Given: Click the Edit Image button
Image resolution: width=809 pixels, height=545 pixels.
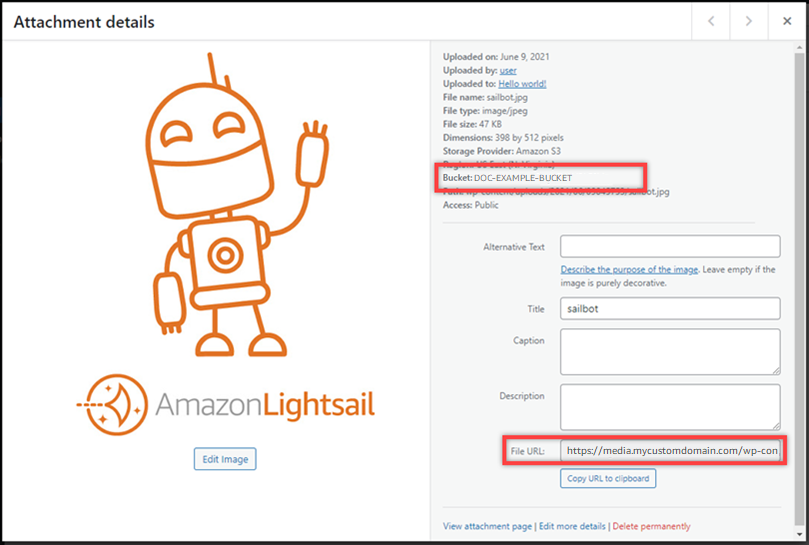Looking at the screenshot, I should click(225, 459).
